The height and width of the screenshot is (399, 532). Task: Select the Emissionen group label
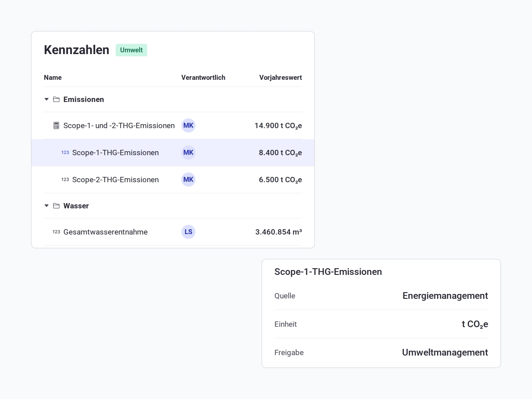84,99
